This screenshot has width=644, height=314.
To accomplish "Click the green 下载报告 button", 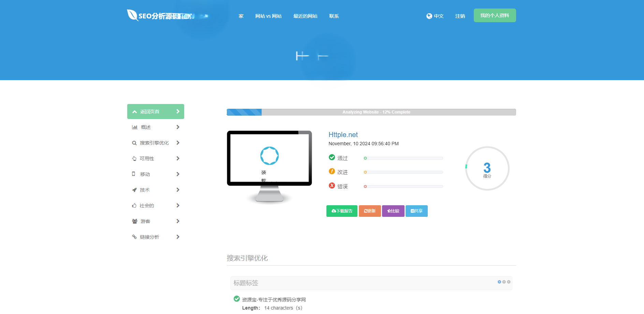I will (342, 211).
